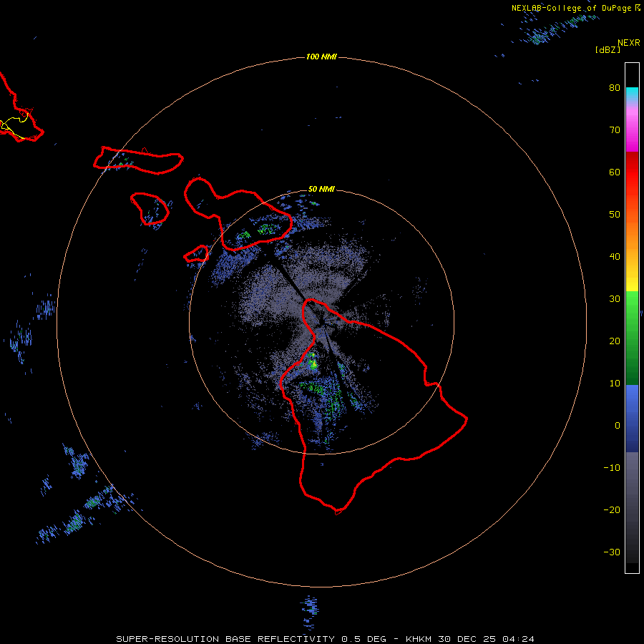
Task: Click the 80 dBZ value on the colorbar
Action: pos(615,88)
